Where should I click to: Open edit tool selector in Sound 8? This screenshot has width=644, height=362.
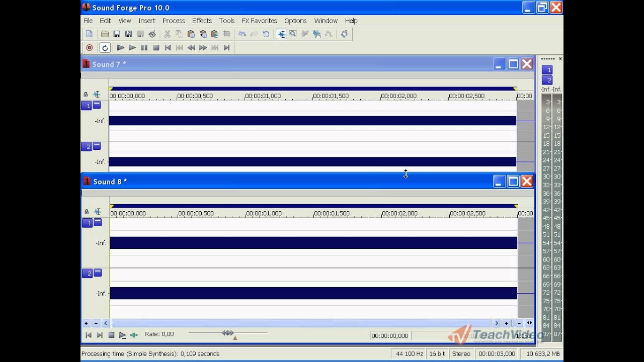click(x=98, y=212)
